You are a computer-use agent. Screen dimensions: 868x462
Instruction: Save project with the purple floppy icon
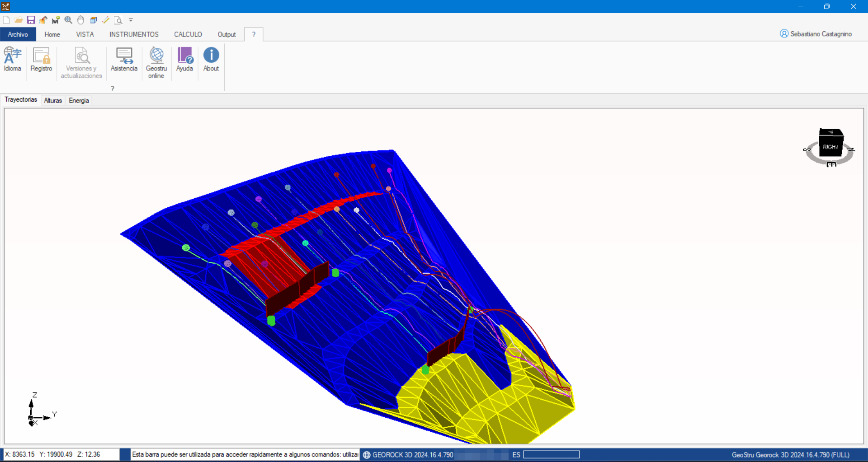pos(31,20)
